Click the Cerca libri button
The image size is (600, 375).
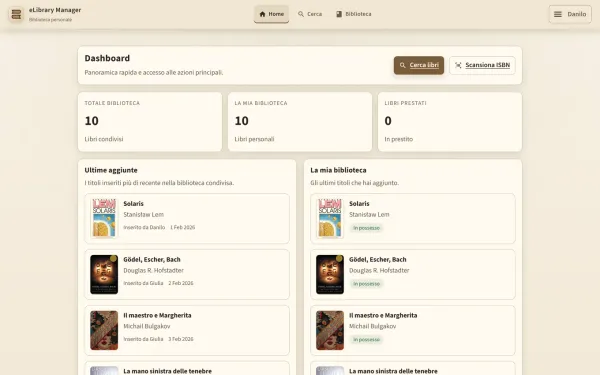tap(419, 65)
